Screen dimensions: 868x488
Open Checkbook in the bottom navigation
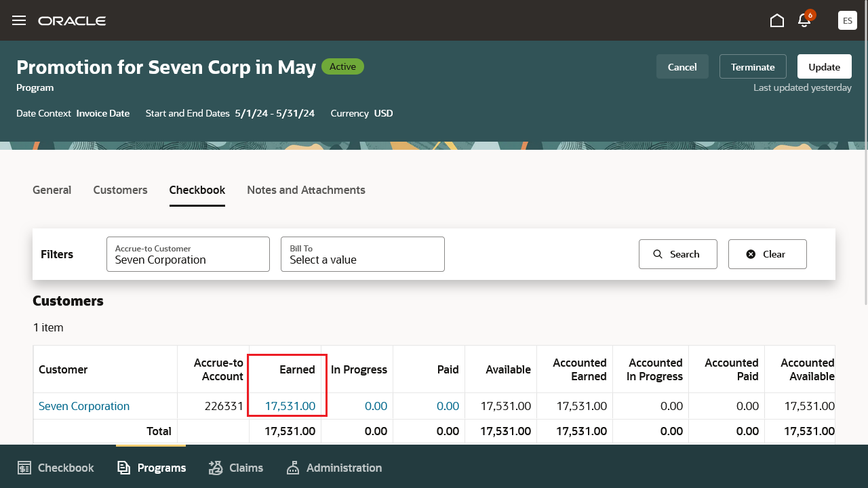point(56,468)
